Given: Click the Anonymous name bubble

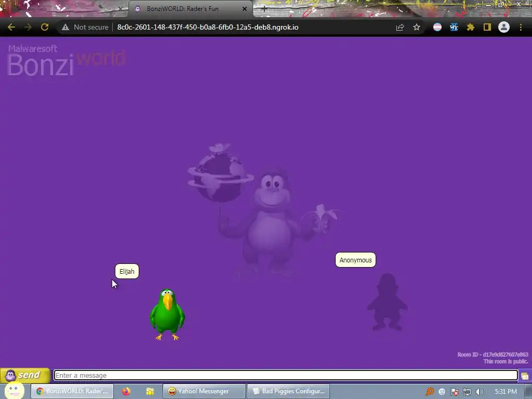Looking at the screenshot, I should coord(355,260).
